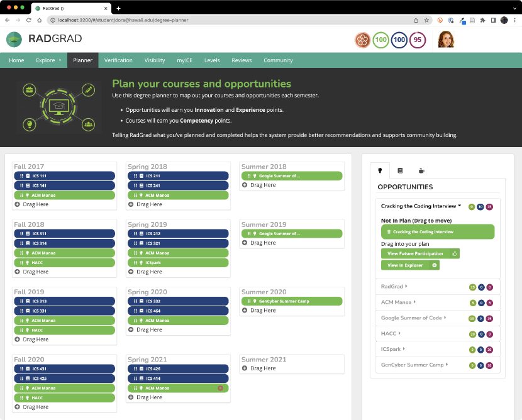Screen dimensions: 522x420
Task: Click plus icon of Drag Here in Summer 2021
Action: pos(245,368)
